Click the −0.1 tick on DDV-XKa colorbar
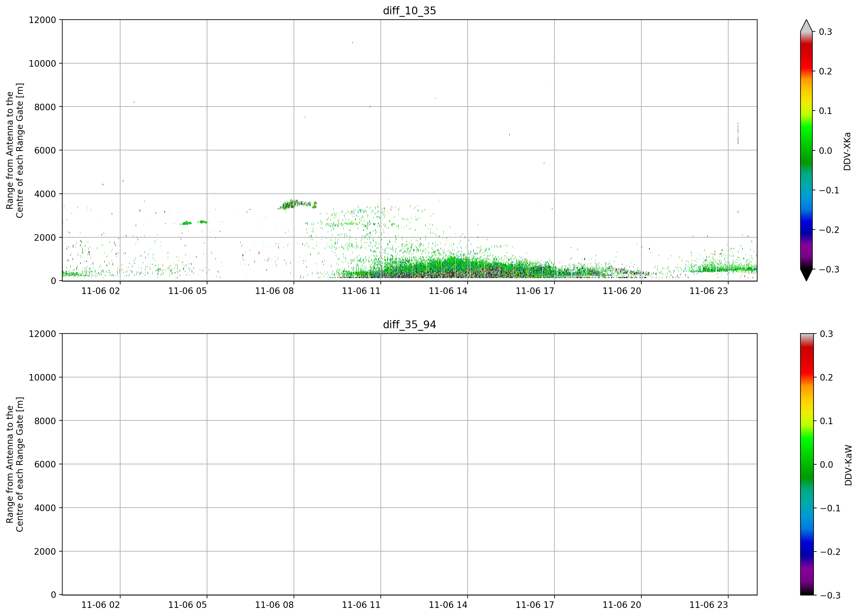Image resolution: width=859 pixels, height=616 pixels. click(x=829, y=190)
